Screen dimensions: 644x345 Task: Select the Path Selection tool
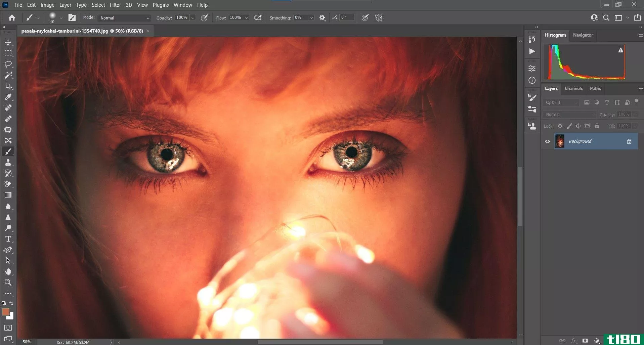pyautogui.click(x=8, y=261)
